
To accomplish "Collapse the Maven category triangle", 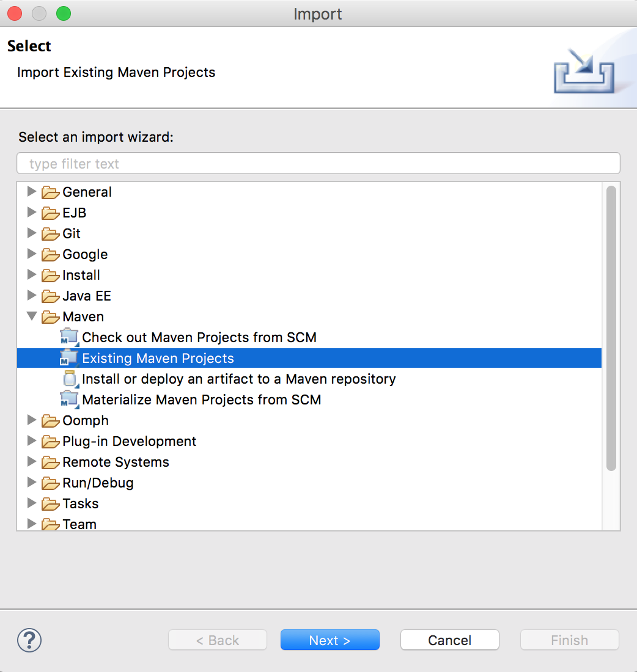I will (32, 316).
